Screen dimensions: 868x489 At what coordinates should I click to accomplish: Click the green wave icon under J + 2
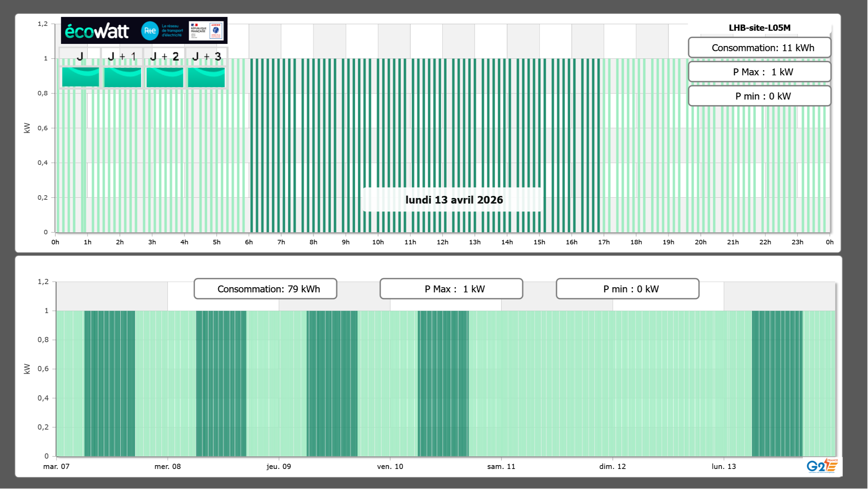(x=165, y=77)
